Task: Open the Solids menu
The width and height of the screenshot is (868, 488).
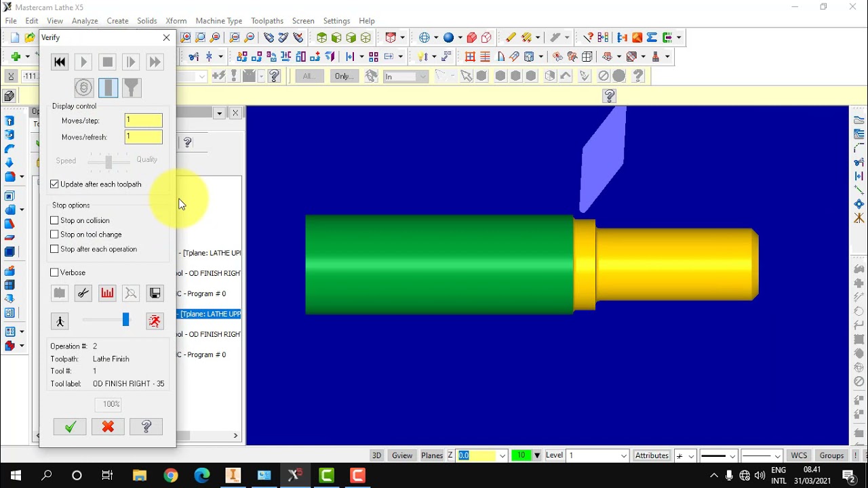Action: click(146, 21)
